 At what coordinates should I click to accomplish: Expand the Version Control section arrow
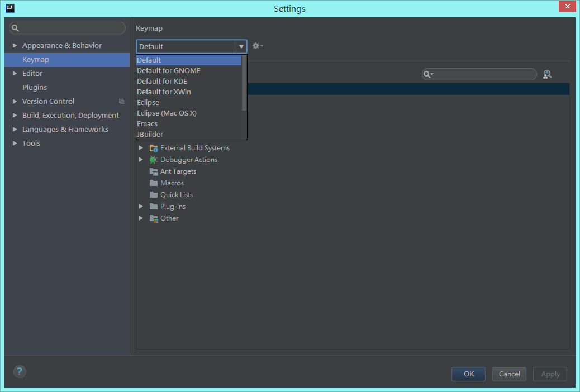15,101
